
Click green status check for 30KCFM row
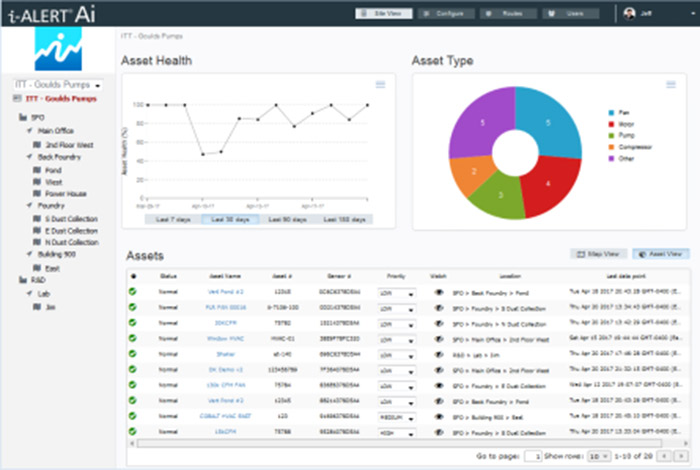click(x=133, y=323)
